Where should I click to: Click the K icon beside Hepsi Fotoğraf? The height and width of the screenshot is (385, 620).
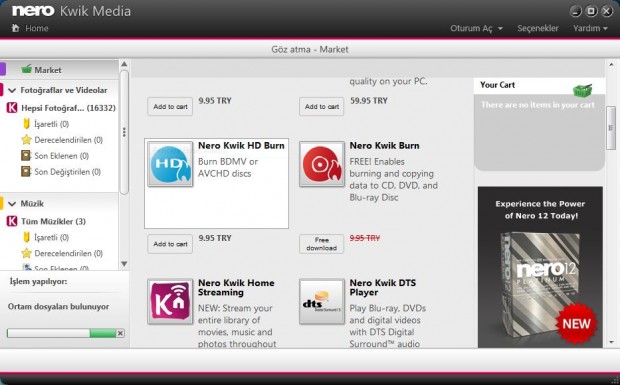tap(12, 108)
